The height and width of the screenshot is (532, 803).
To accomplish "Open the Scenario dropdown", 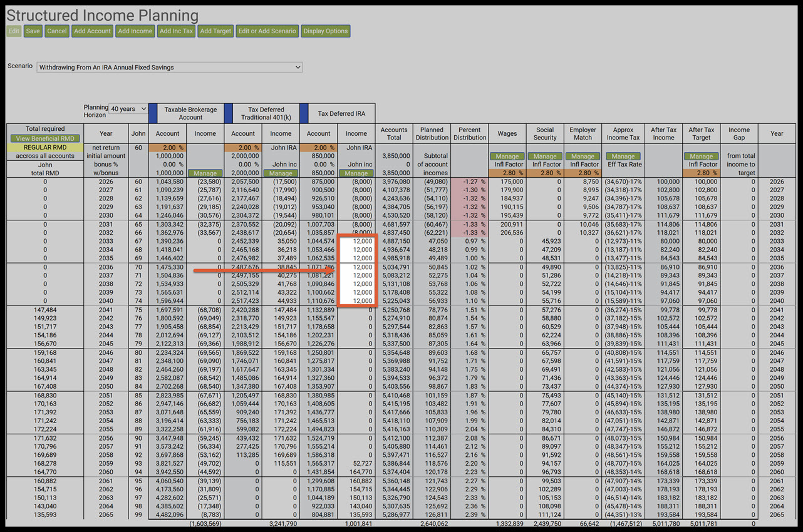I will 169,67.
